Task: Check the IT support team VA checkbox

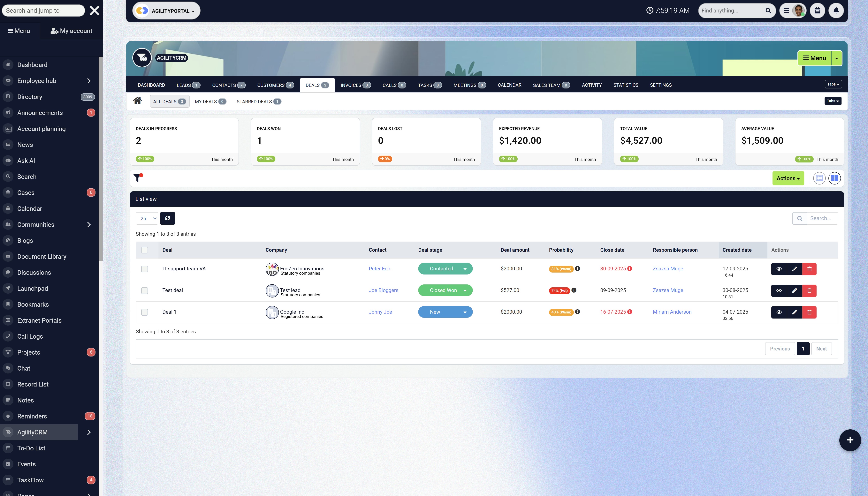Action: (x=144, y=269)
